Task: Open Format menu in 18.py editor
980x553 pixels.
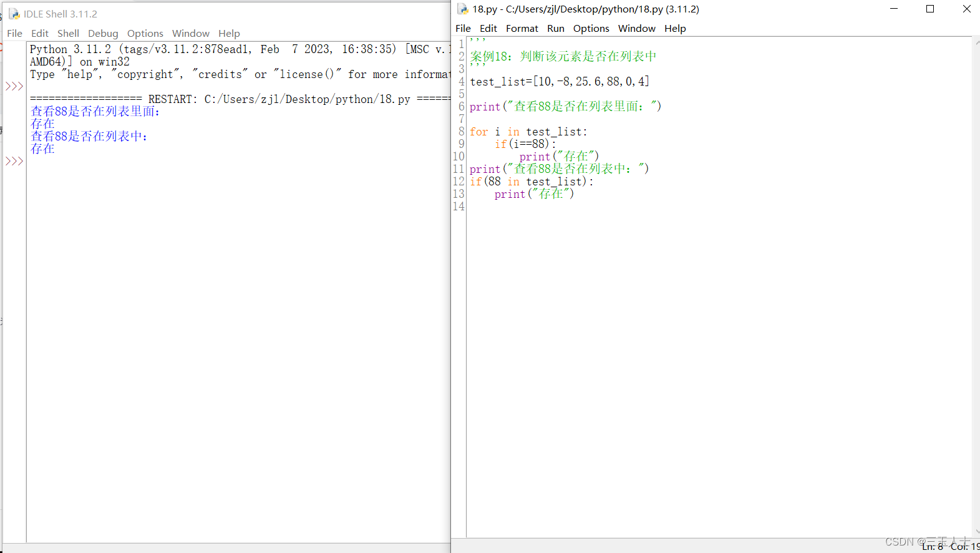Action: 522,28
